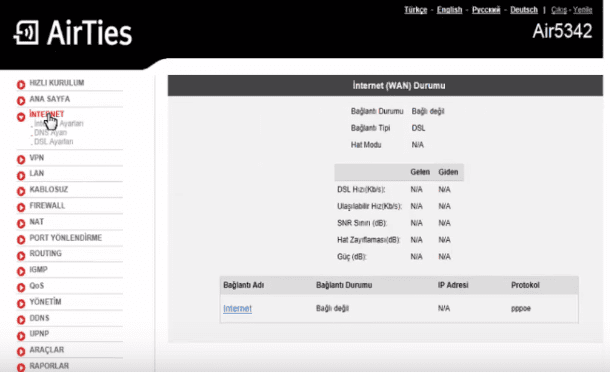Open the DDNS menu item
Screen dimensions: 610x372
coord(39,318)
